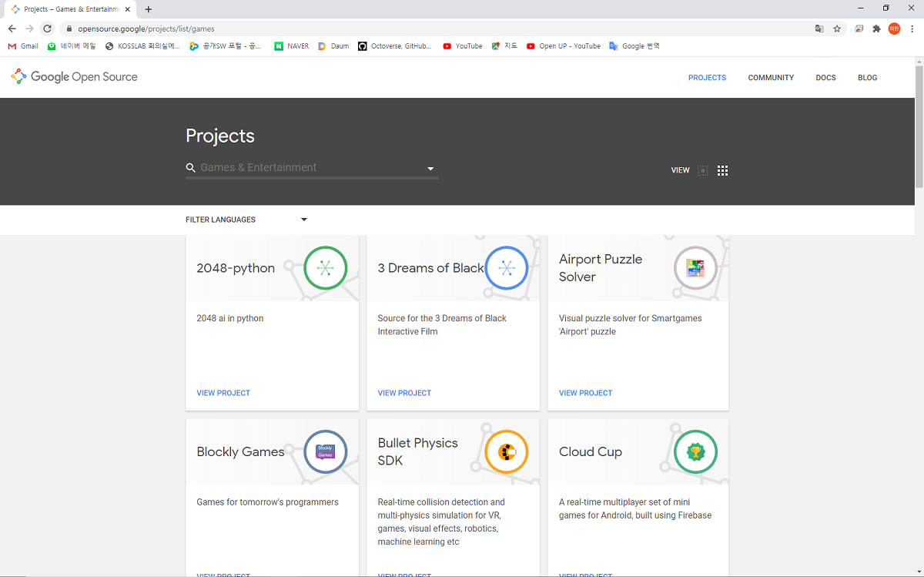Image resolution: width=924 pixels, height=577 pixels.
Task: Expand the Games & Entertainment category dropdown
Action: click(x=430, y=169)
